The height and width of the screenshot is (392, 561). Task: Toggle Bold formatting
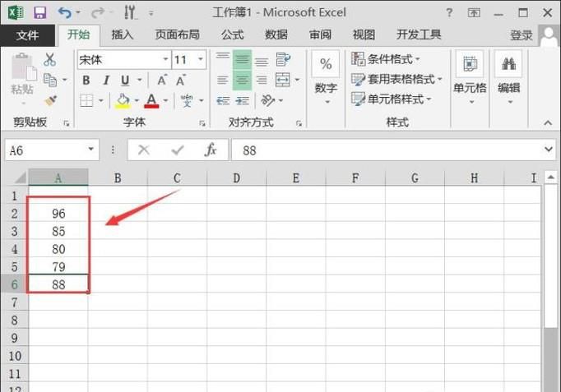pyautogui.click(x=86, y=80)
